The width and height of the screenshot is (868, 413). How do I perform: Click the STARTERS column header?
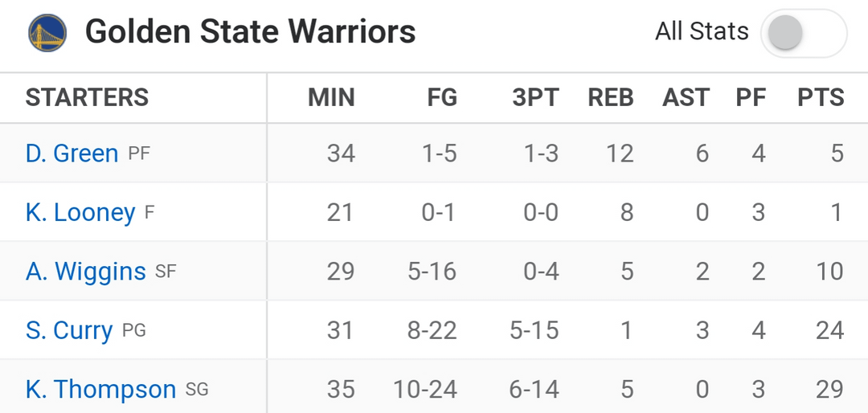(x=87, y=98)
